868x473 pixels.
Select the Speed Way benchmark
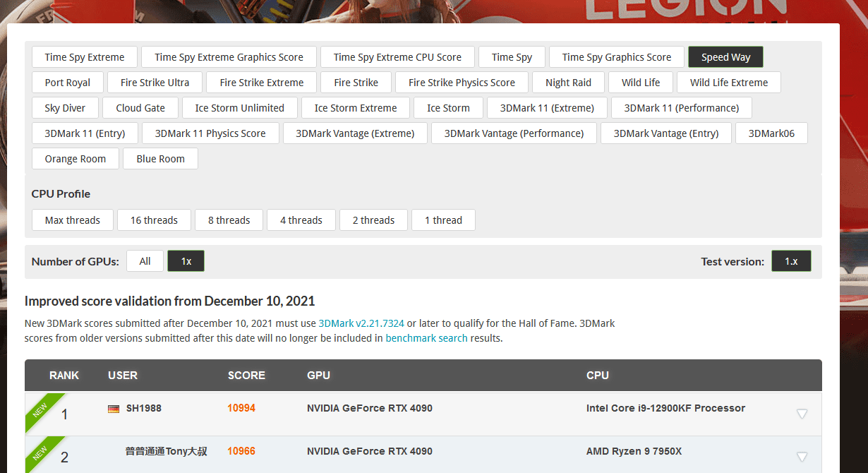click(725, 57)
